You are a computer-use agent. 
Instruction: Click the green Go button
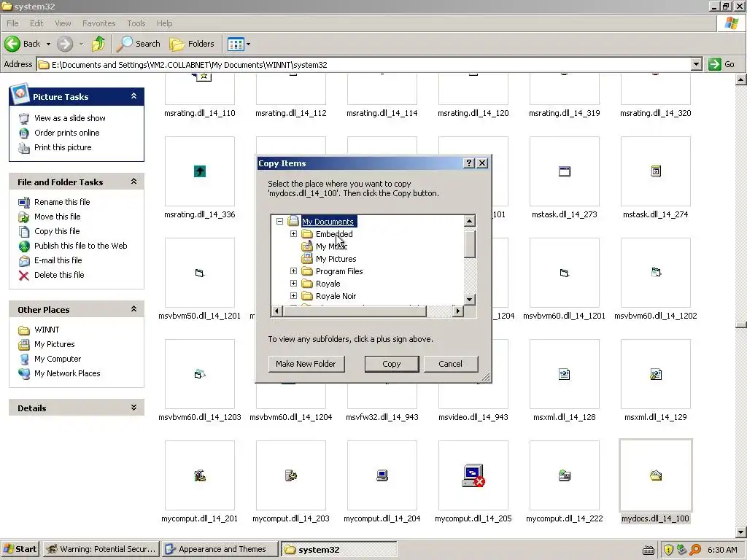pos(721,64)
